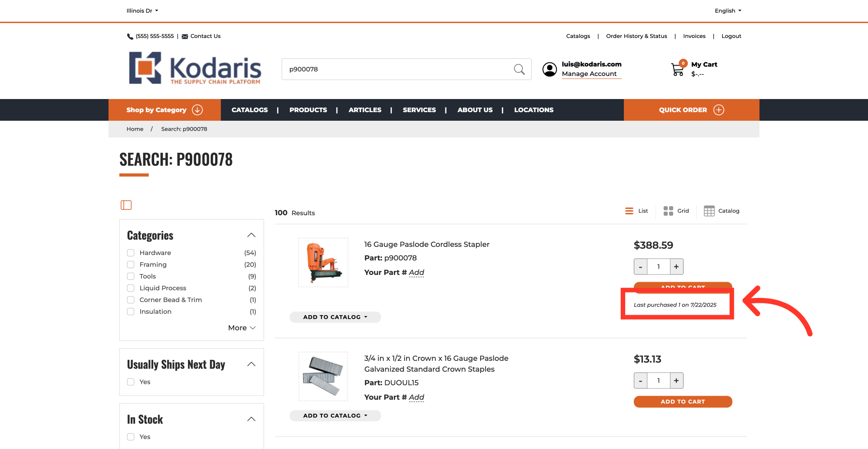Click the stapler quantity input field
Viewport: 868px width, 449px height.
click(659, 267)
